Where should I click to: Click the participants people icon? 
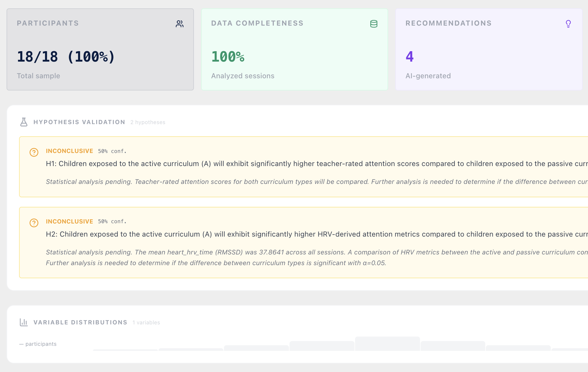tap(179, 24)
